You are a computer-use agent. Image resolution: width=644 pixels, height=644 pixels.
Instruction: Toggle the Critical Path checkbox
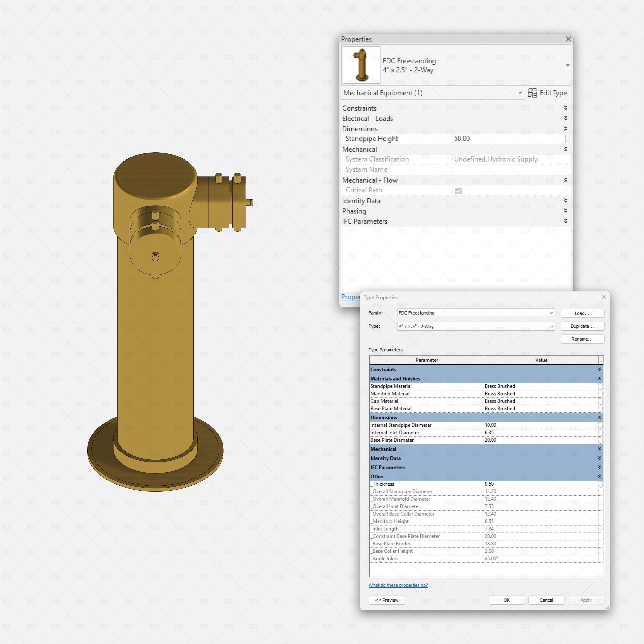tap(458, 191)
